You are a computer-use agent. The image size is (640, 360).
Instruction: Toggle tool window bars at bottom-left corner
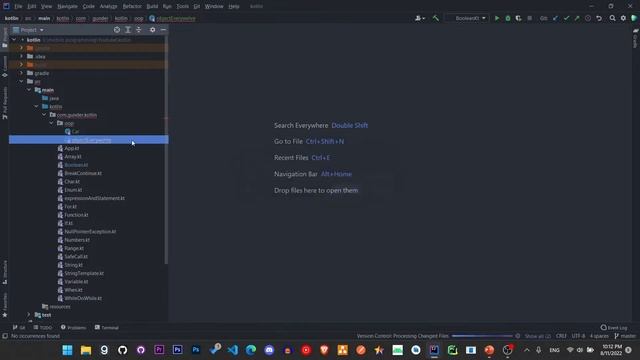[x=5, y=336]
